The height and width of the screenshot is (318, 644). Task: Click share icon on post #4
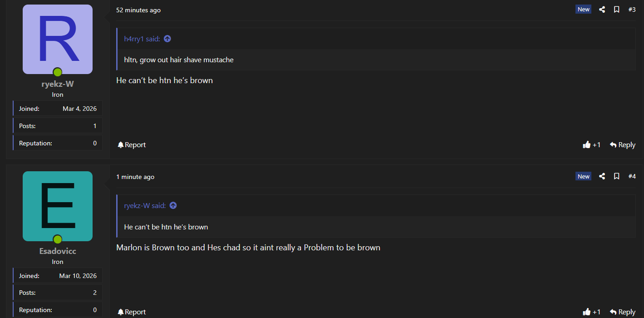pyautogui.click(x=602, y=176)
